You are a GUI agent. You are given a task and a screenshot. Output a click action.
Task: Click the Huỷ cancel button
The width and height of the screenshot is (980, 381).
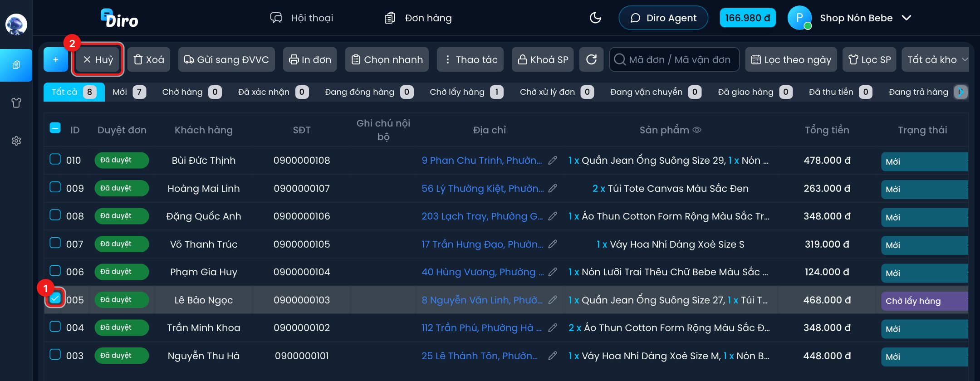[x=98, y=59]
